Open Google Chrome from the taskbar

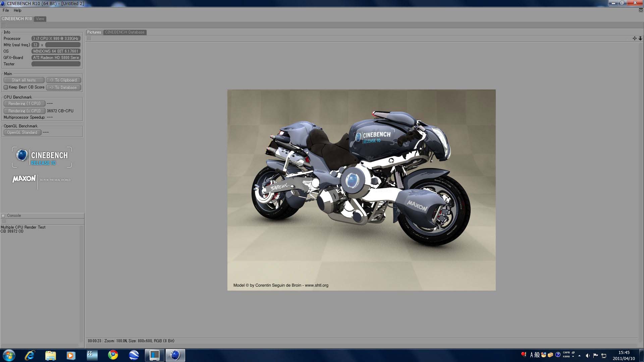(113, 355)
